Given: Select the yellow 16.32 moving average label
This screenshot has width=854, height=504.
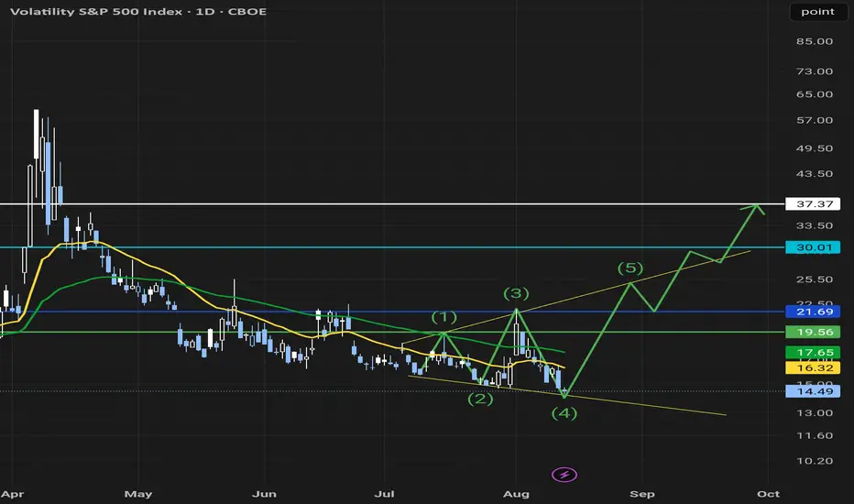Looking at the screenshot, I should pos(813,367).
